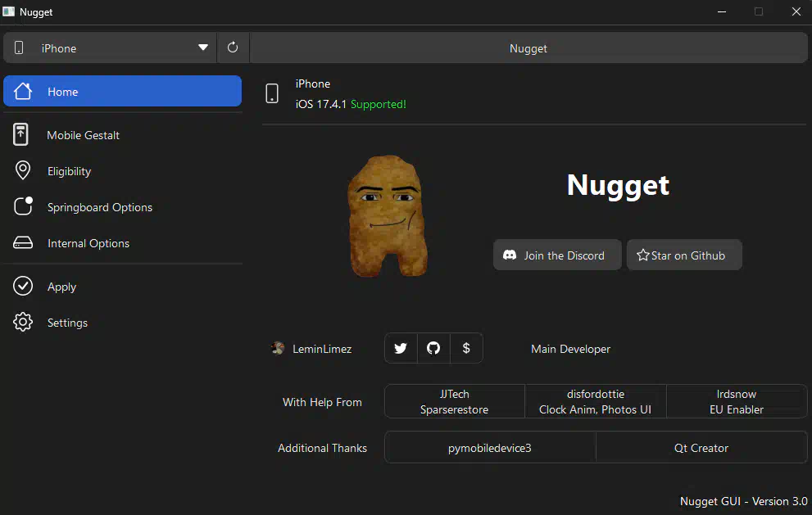Click 'iOS 17.4.1' version text
The height and width of the screenshot is (515, 812).
point(321,104)
